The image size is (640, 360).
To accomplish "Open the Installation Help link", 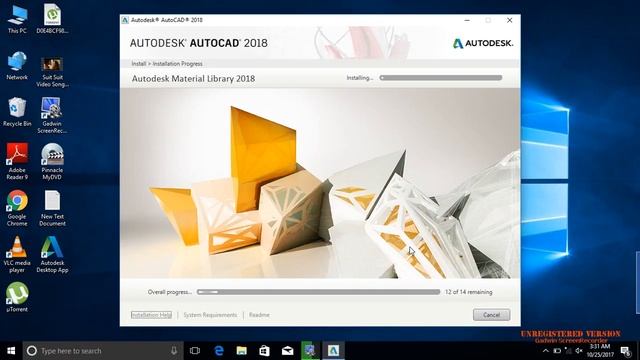I will pyautogui.click(x=151, y=315).
